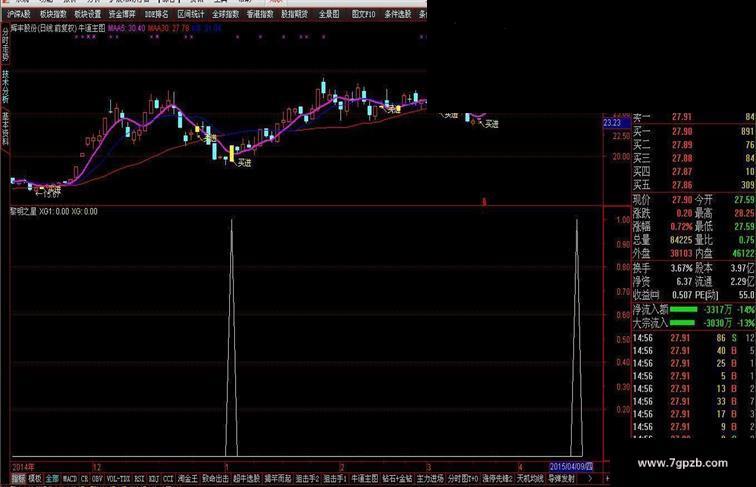The image size is (756, 487).
Task: Click the 换手 turnover value 3.67%
Action: [x=681, y=268]
